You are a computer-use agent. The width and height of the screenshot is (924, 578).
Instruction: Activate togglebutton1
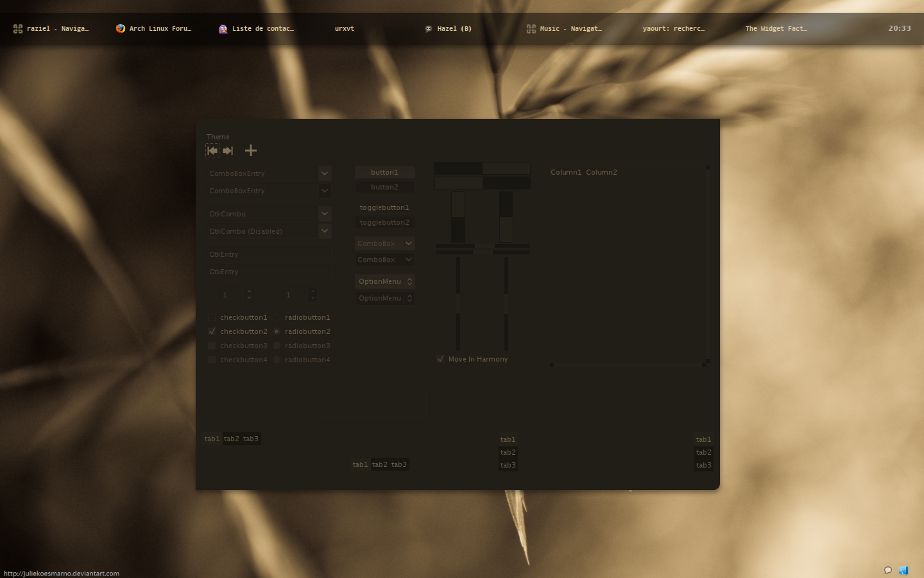pyautogui.click(x=384, y=207)
